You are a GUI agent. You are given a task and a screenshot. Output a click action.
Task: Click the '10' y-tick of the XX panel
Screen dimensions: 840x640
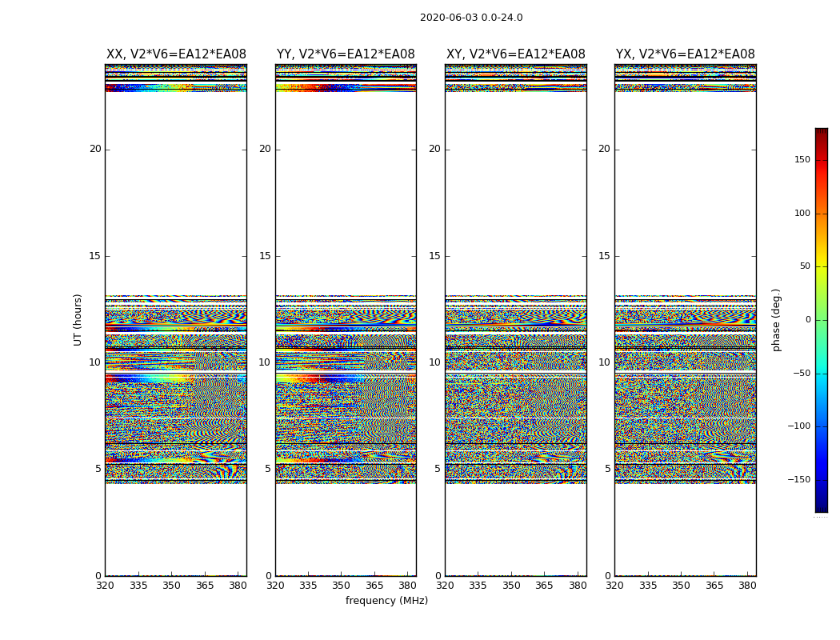[x=95, y=362]
